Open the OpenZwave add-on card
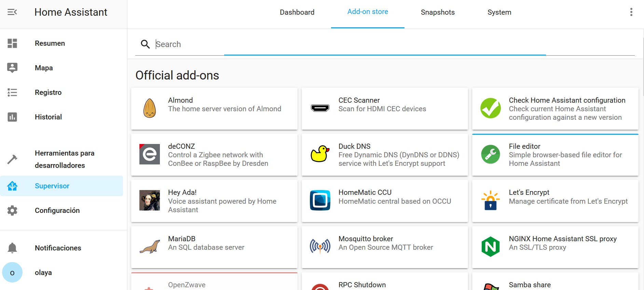The image size is (644, 290). 214,281
